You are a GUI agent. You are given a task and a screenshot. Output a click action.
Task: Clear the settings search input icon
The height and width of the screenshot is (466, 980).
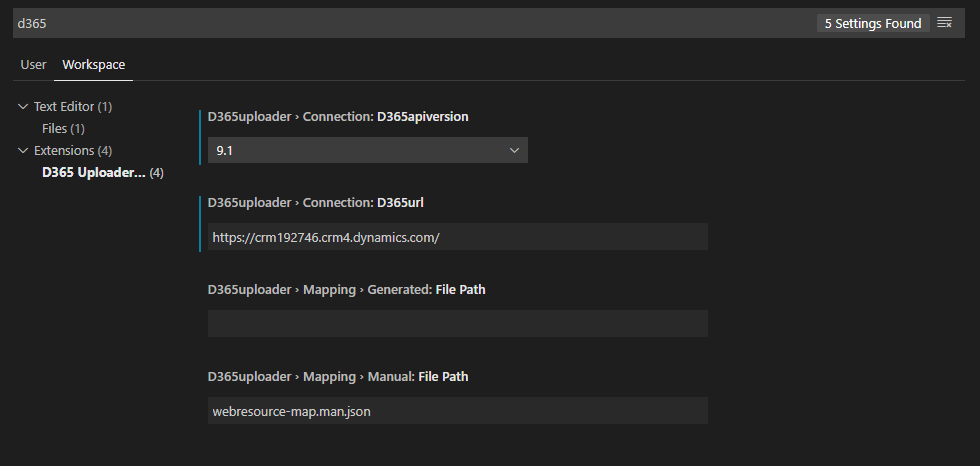(944, 23)
